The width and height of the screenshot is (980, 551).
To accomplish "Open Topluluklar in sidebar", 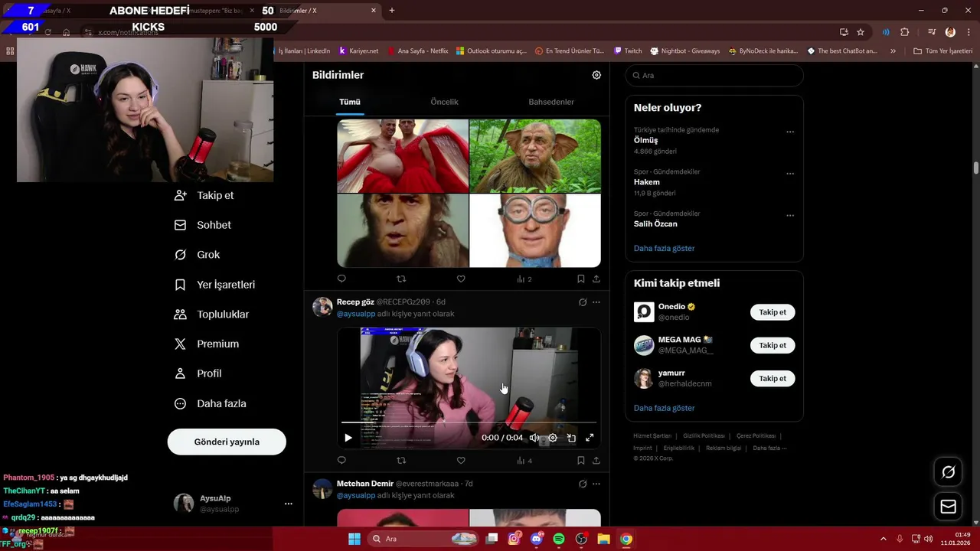I will point(212,315).
